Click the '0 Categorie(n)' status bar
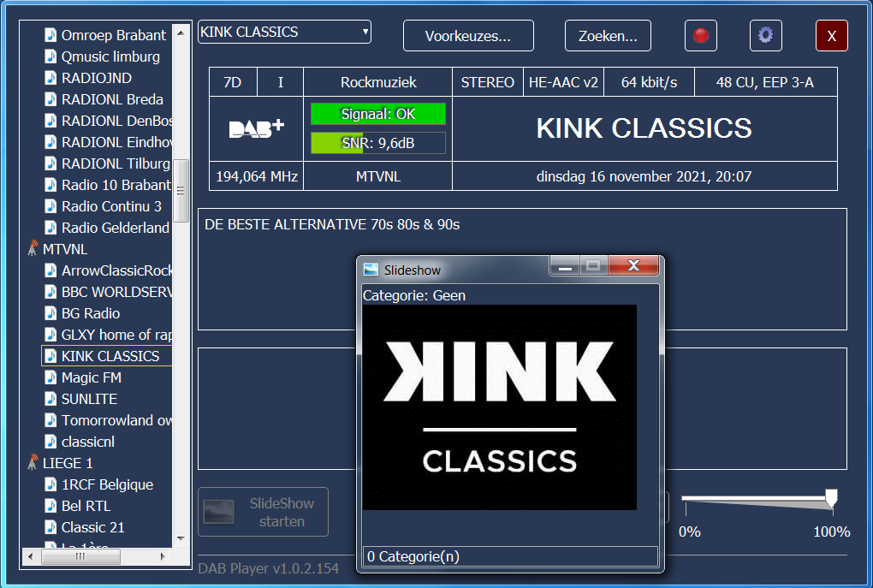873x588 pixels. pyautogui.click(x=510, y=556)
